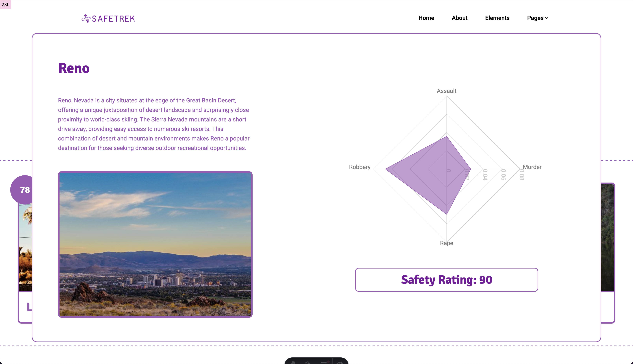Click the 2XL breakpoint indicator badge
Image resolution: width=633 pixels, height=364 pixels.
click(x=5, y=5)
